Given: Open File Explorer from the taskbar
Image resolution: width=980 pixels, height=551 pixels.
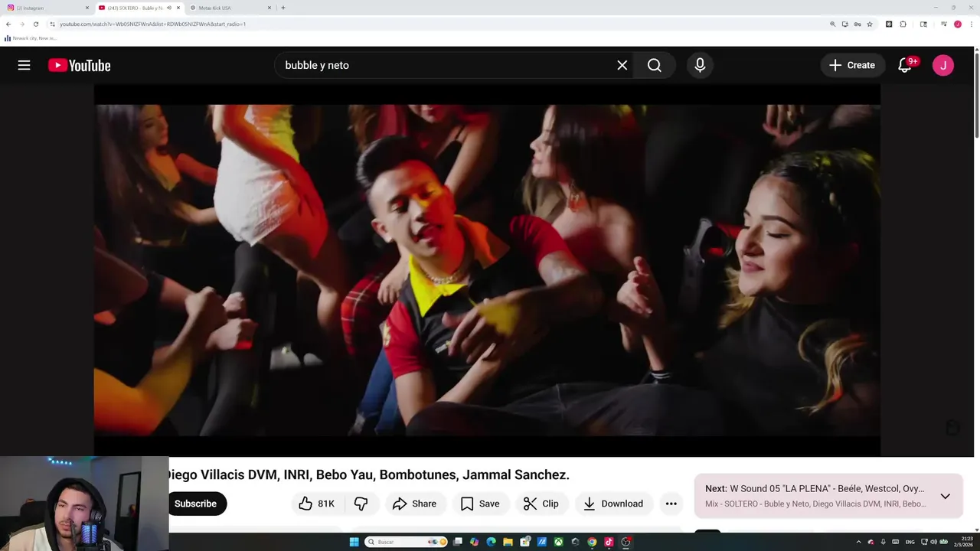Looking at the screenshot, I should click(x=508, y=542).
